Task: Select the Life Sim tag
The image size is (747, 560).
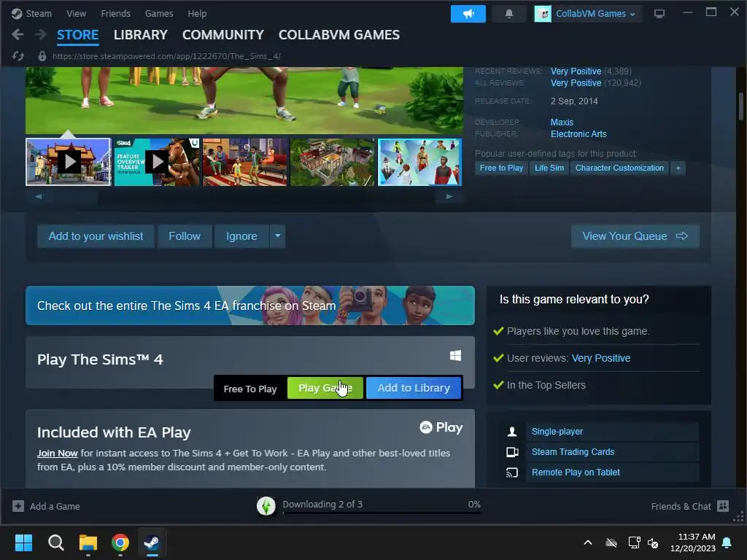Action: coord(549,168)
